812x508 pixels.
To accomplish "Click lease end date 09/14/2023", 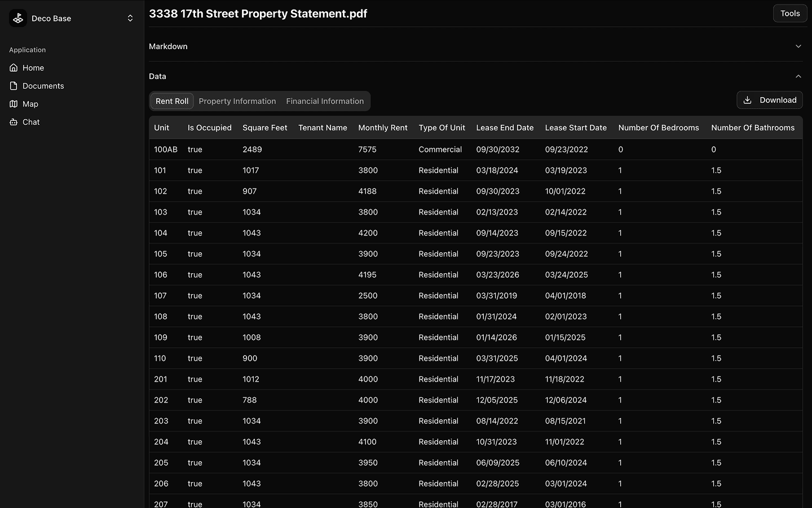I will (497, 233).
